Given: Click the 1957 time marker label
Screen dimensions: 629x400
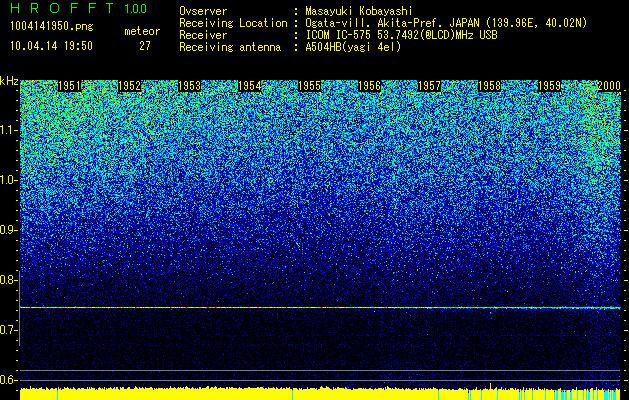Looking at the screenshot, I should 430,86.
